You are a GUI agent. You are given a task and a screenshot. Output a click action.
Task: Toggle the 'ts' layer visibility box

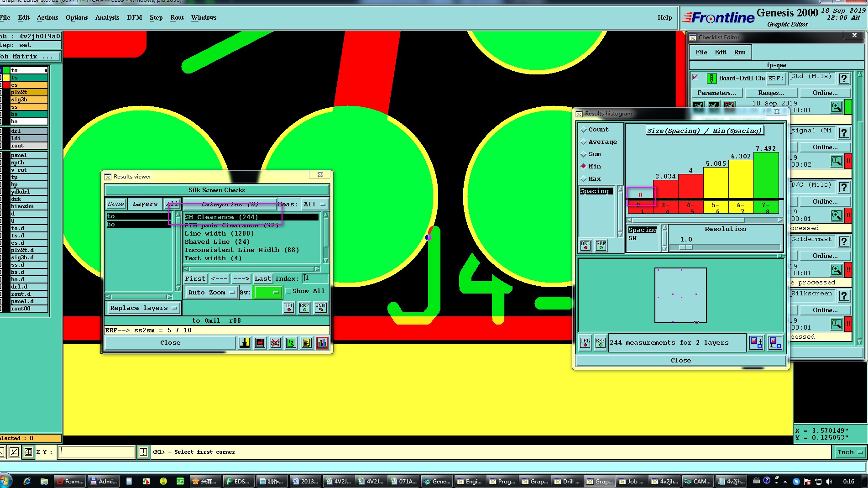pos(2,78)
